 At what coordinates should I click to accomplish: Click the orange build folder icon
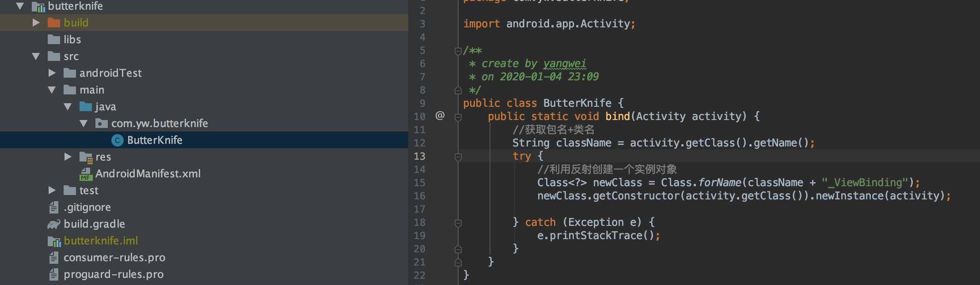pyautogui.click(x=54, y=22)
